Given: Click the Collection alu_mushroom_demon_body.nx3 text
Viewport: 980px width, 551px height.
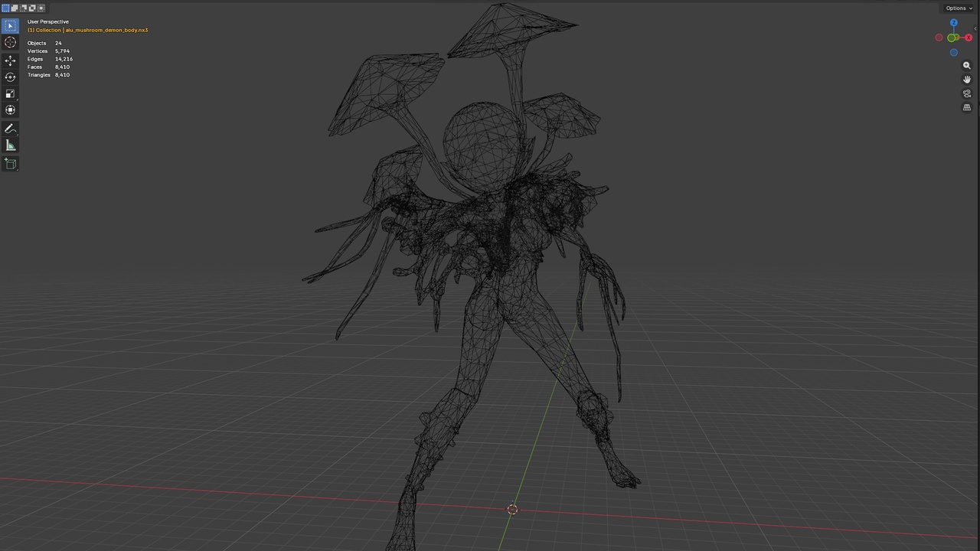Looking at the screenshot, I should pyautogui.click(x=88, y=30).
